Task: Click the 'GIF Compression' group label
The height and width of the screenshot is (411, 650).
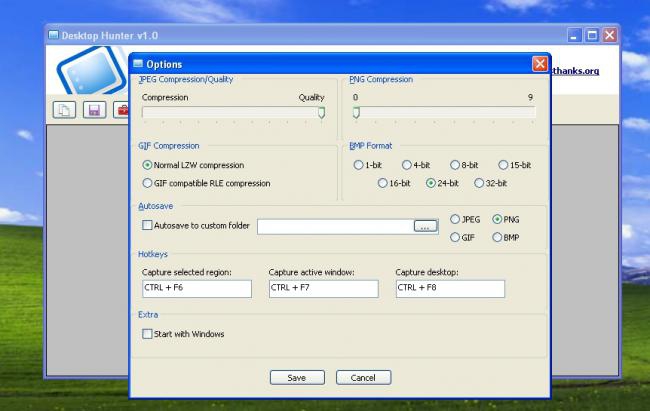Action: (169, 146)
